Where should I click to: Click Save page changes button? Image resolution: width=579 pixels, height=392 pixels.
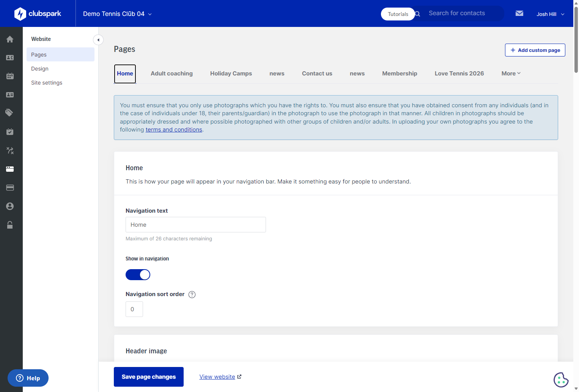point(149,377)
